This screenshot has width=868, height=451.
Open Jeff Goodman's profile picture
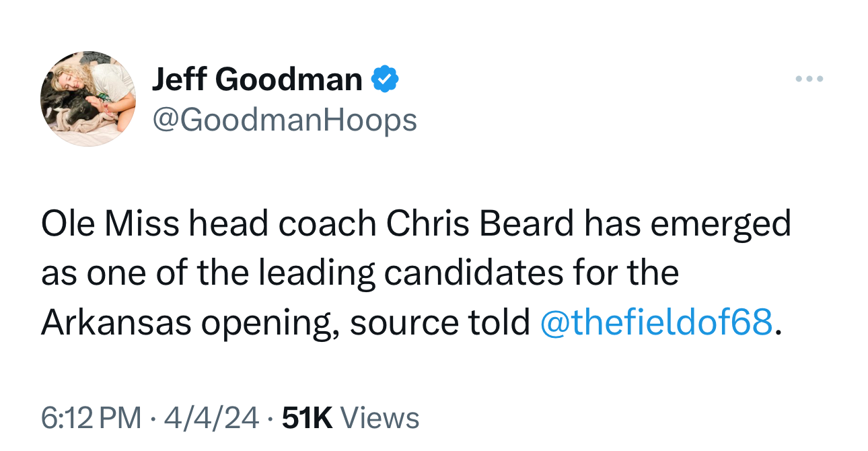tap(88, 98)
